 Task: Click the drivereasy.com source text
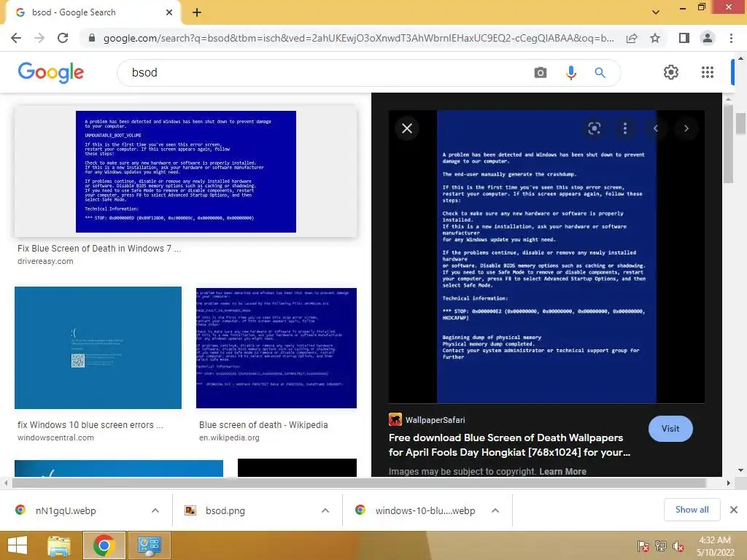click(45, 262)
